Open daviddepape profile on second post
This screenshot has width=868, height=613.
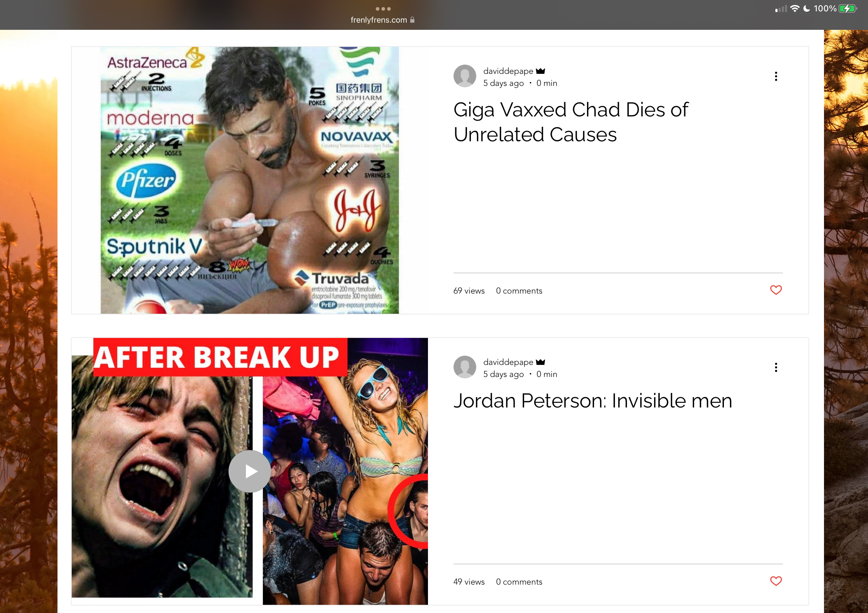click(508, 362)
